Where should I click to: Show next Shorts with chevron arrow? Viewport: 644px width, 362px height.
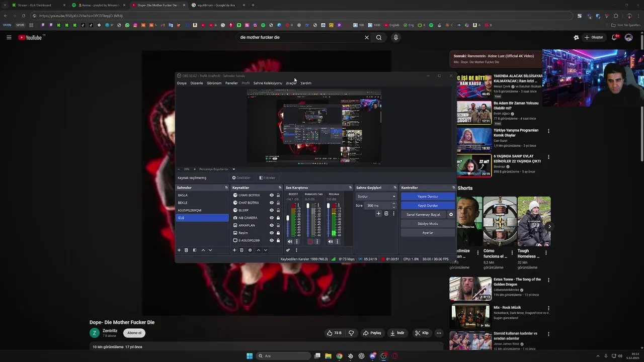pos(549,226)
